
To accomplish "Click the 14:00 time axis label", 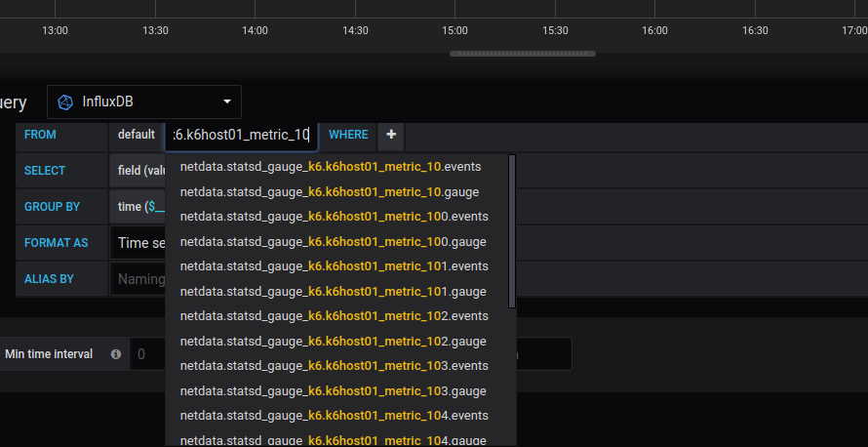I will pos(256,30).
